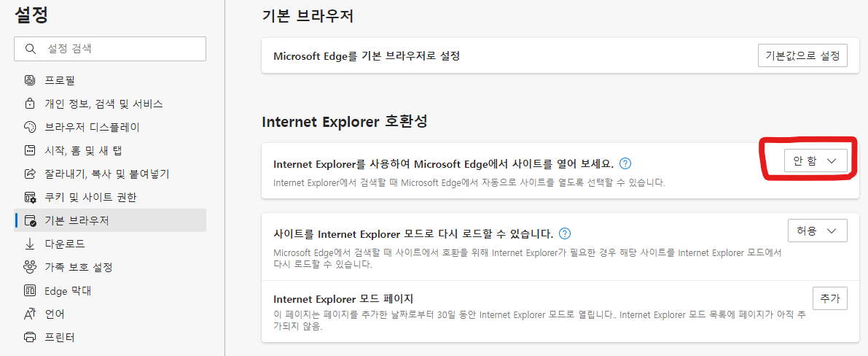Click help icon next to 다시 로드할 수 있습니다
Image resolution: width=868 pixels, height=356 pixels.
pos(565,233)
